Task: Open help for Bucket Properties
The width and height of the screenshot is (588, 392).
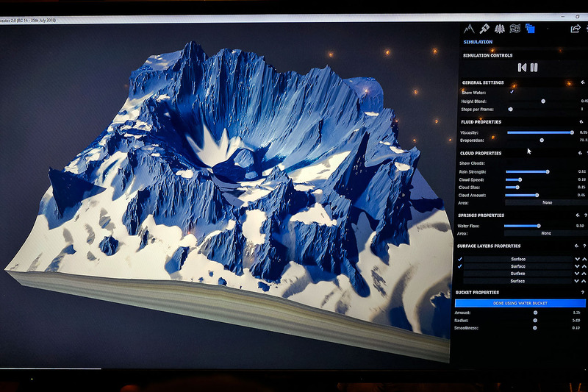Action: click(583, 292)
